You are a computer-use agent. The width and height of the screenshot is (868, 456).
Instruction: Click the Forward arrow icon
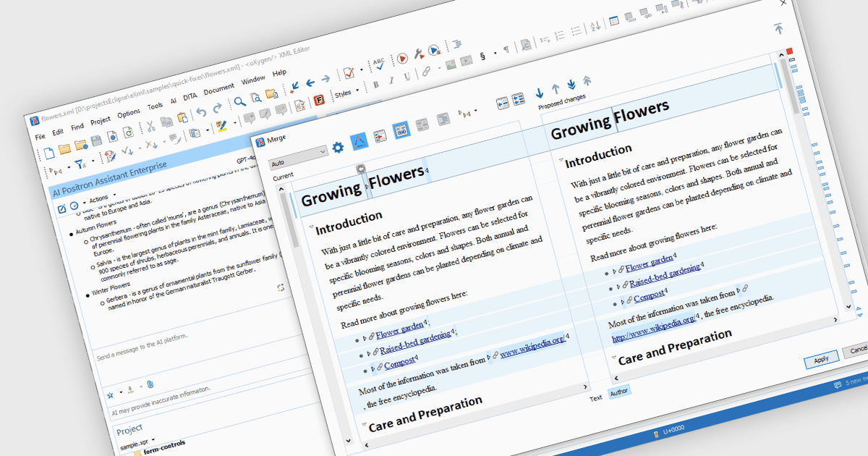click(325, 78)
